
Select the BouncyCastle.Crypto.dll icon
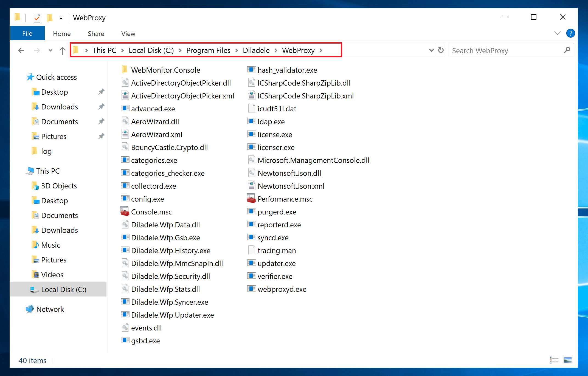125,147
